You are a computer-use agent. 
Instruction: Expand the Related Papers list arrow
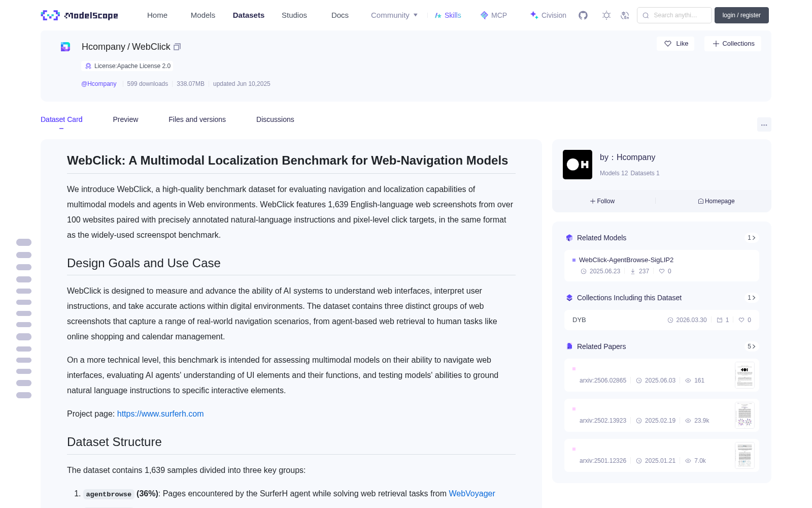[752, 346]
